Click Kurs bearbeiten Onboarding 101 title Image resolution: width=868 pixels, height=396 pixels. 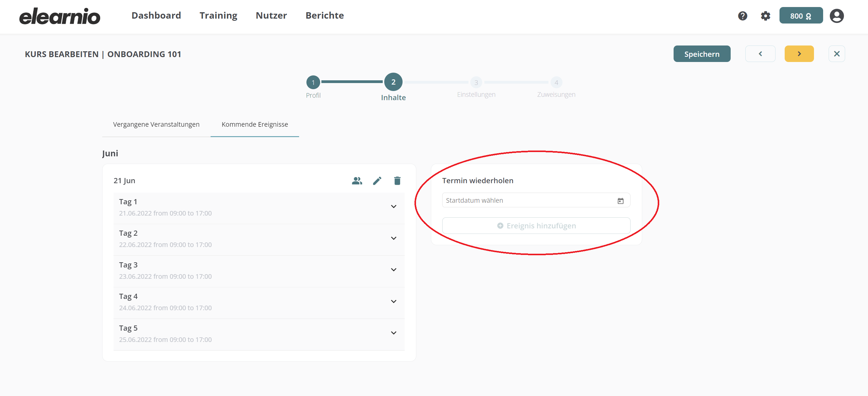[x=103, y=54]
